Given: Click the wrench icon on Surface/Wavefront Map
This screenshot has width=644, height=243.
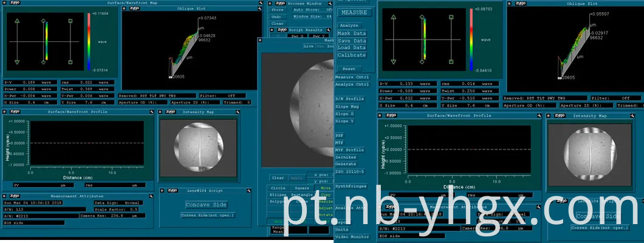Looking at the screenshot, I should point(259,3).
